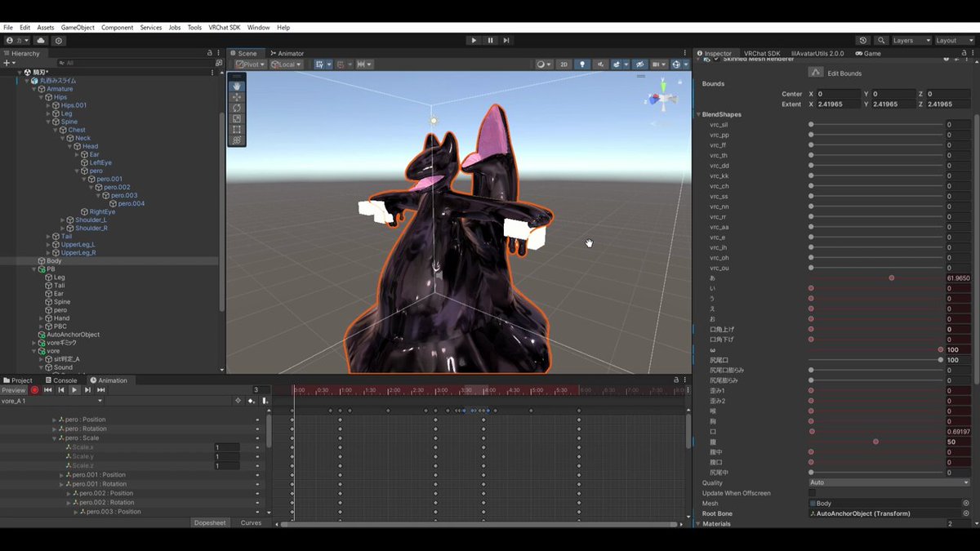
Task: Toggle scene lighting bulb button
Action: coord(582,64)
